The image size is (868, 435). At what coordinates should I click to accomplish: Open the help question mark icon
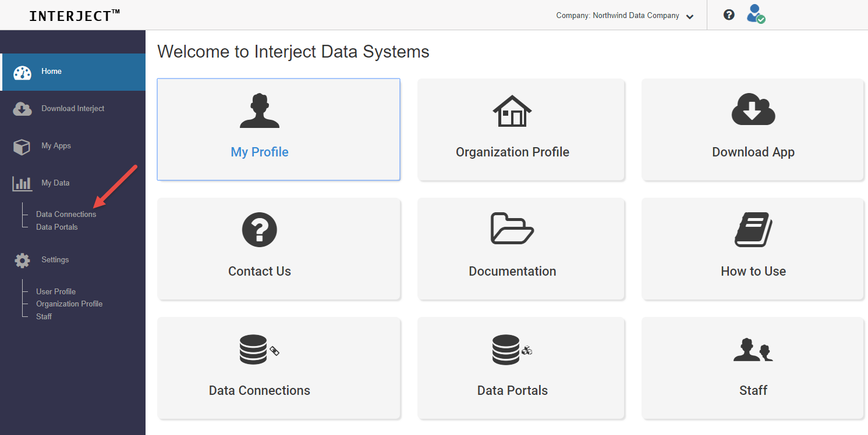(x=729, y=15)
